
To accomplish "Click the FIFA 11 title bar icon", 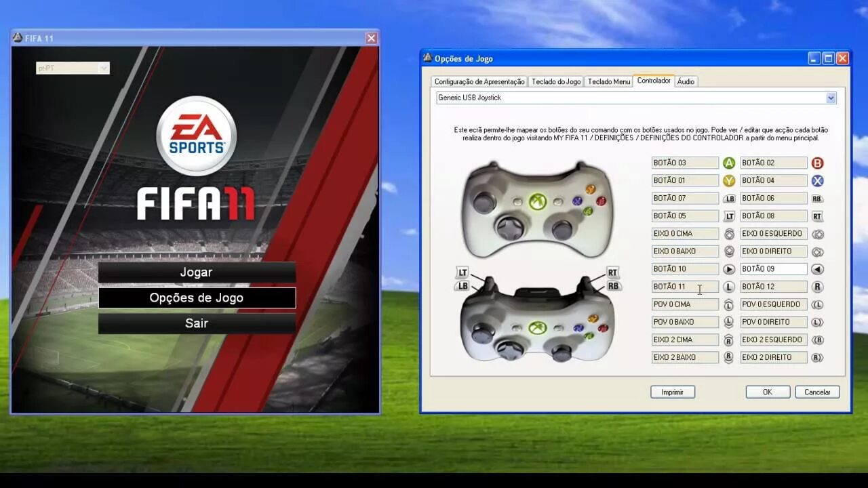I will click(18, 38).
